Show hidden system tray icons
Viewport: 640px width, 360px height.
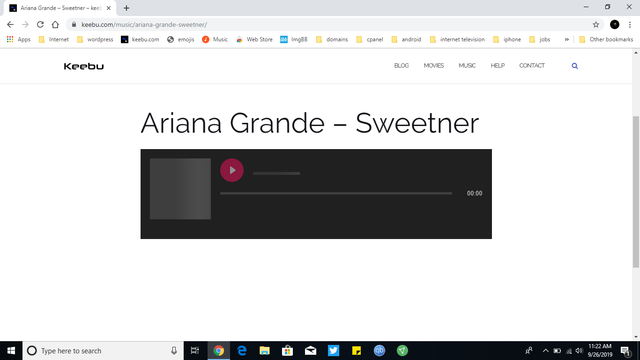(546, 351)
